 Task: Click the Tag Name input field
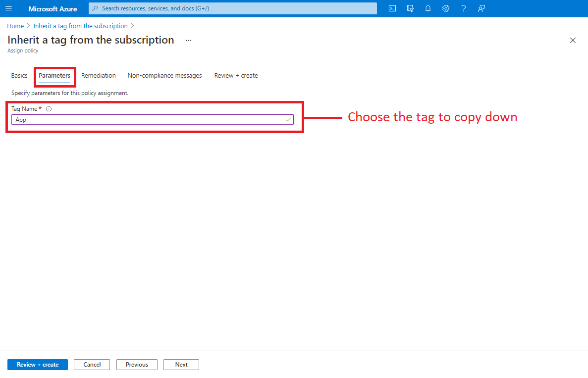tap(149, 120)
